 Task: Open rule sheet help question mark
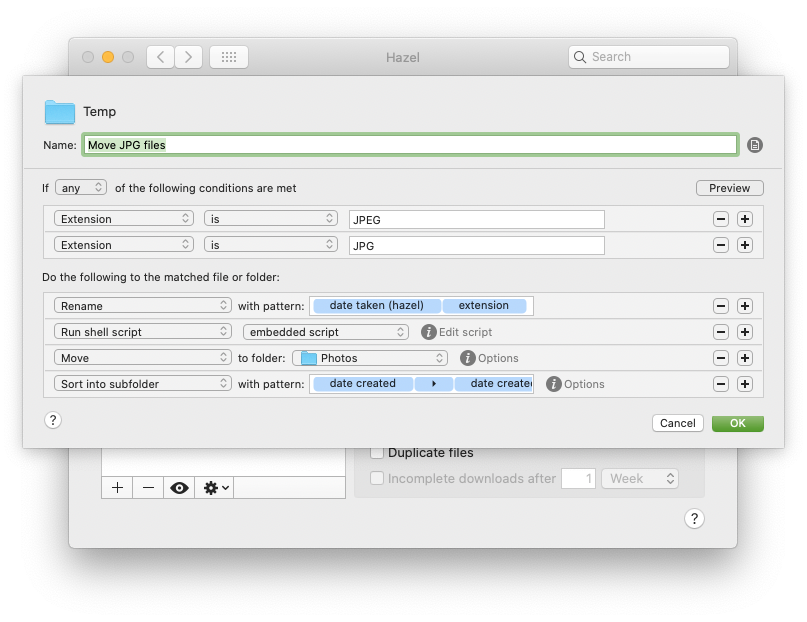point(52,420)
